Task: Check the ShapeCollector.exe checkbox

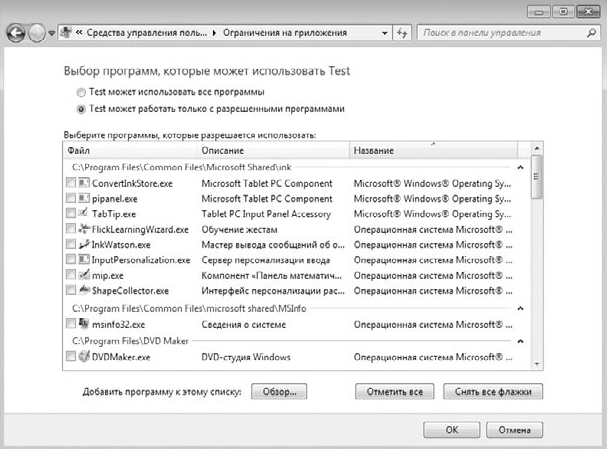Action: 71,290
